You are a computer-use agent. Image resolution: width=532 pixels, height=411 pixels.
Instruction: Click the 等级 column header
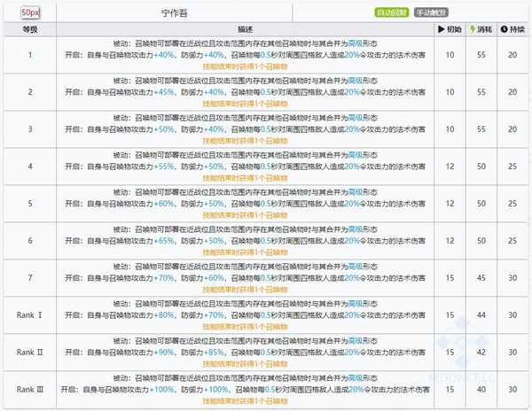click(x=28, y=29)
